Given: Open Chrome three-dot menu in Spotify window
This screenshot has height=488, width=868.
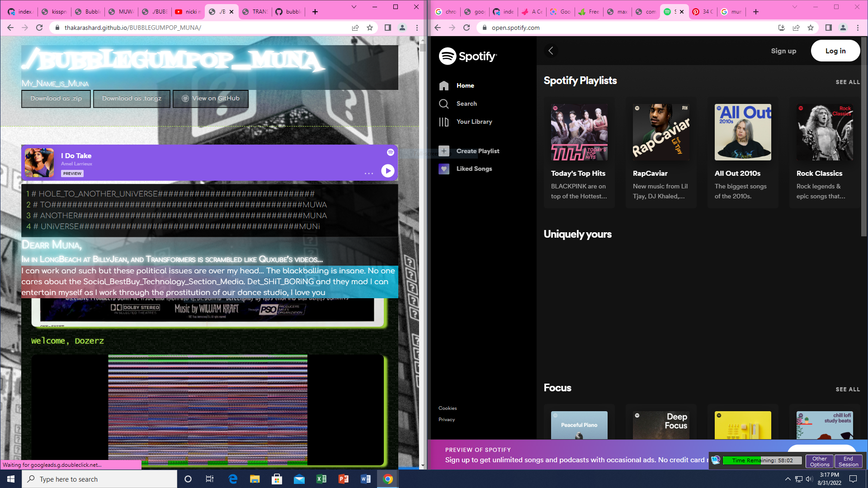Looking at the screenshot, I should point(858,28).
